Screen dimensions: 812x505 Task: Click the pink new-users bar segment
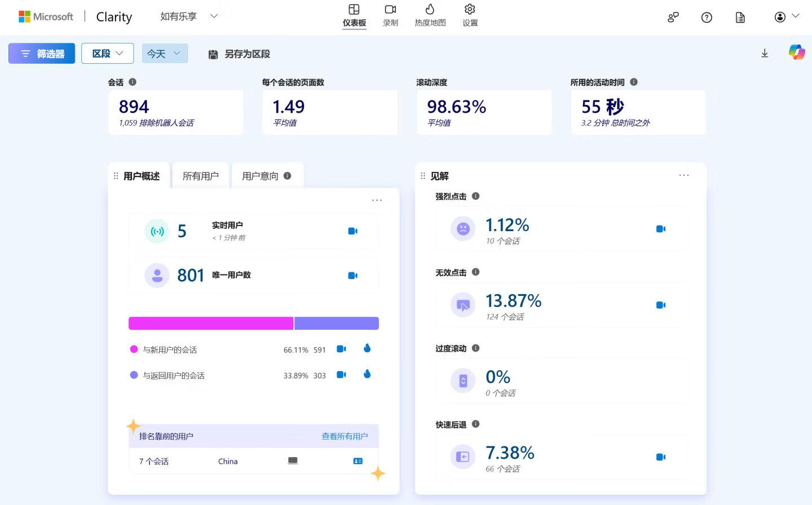pyautogui.click(x=211, y=323)
